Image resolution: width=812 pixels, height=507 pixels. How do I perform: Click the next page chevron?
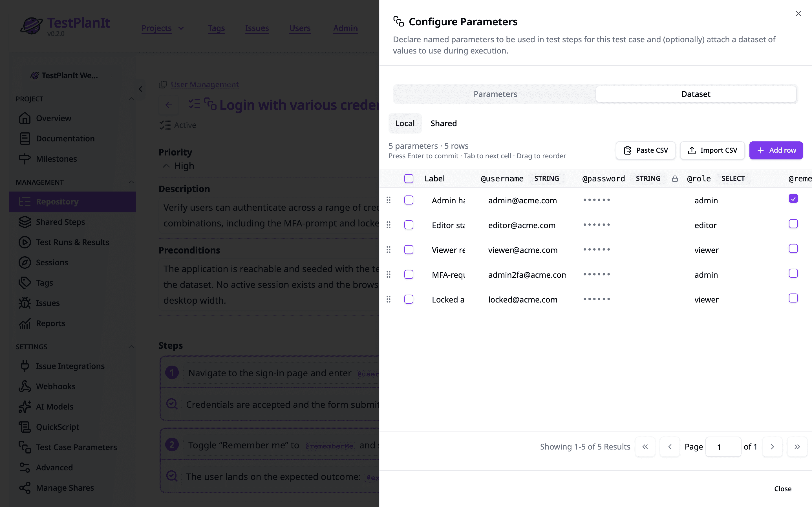coord(772,447)
